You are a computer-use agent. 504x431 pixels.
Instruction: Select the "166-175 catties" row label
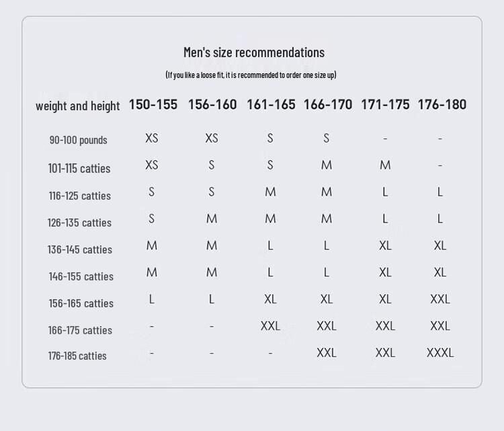[x=79, y=330]
